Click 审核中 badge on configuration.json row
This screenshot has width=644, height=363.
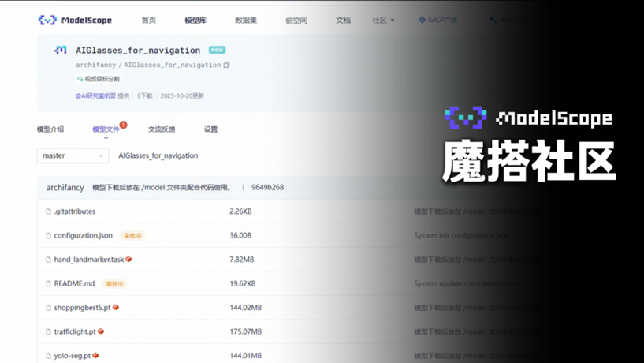(132, 236)
